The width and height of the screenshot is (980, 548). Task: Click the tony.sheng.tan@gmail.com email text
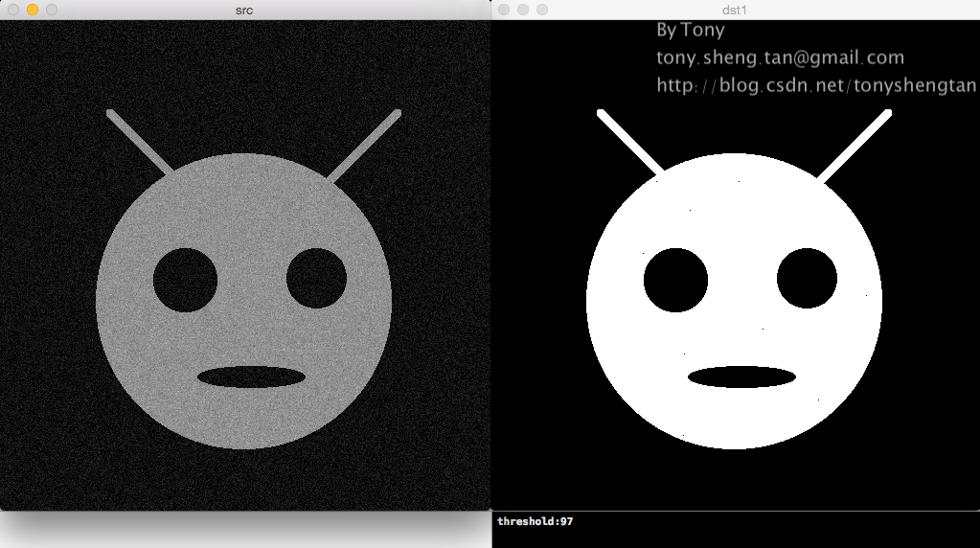(x=780, y=58)
